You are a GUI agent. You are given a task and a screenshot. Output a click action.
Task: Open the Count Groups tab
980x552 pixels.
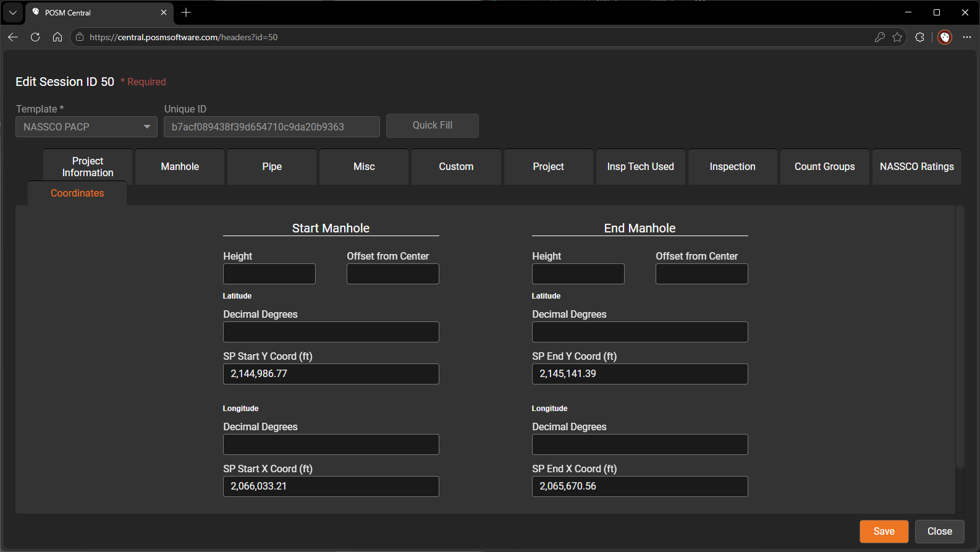point(825,167)
